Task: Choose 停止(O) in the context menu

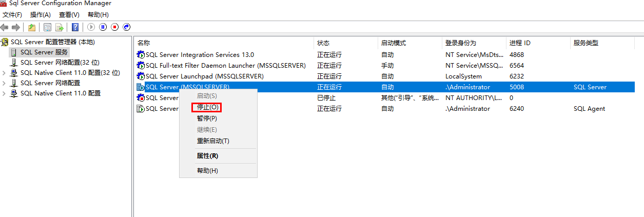Action: coord(208,107)
